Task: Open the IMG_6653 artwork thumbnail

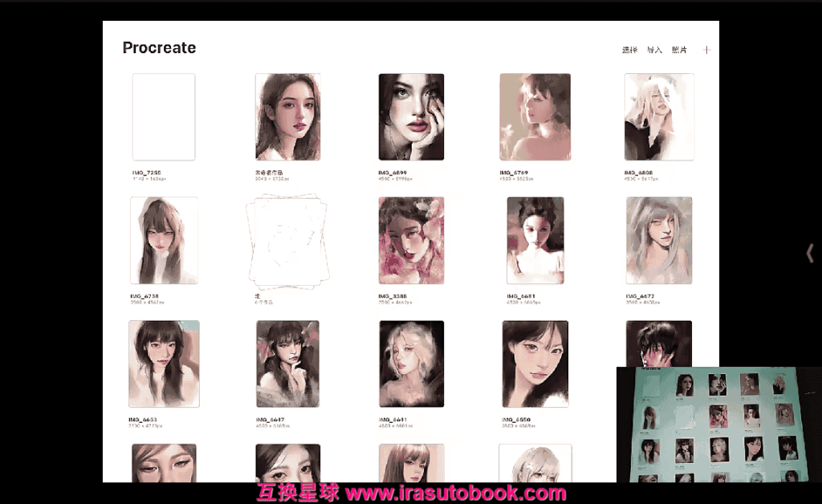Action: tap(164, 364)
